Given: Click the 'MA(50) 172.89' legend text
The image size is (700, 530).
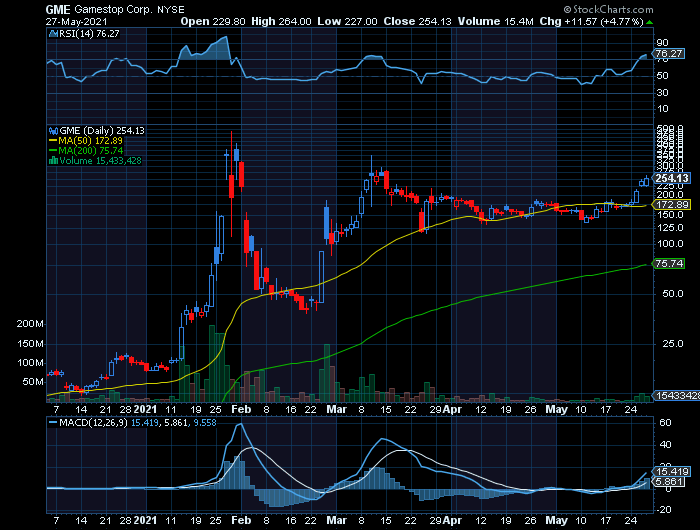Looking at the screenshot, I should [90, 141].
